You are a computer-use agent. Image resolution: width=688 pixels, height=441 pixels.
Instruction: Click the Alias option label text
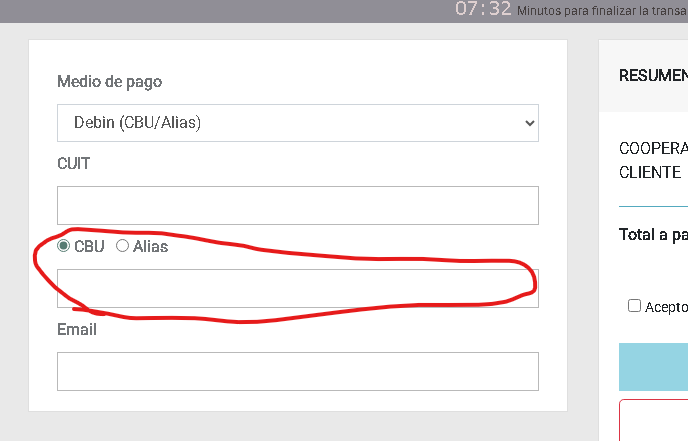(x=150, y=246)
